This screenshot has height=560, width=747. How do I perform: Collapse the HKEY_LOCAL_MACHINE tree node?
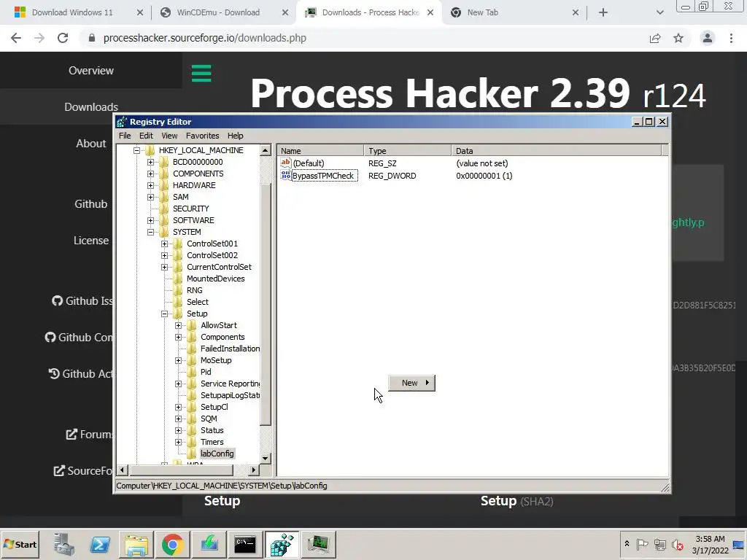point(136,150)
